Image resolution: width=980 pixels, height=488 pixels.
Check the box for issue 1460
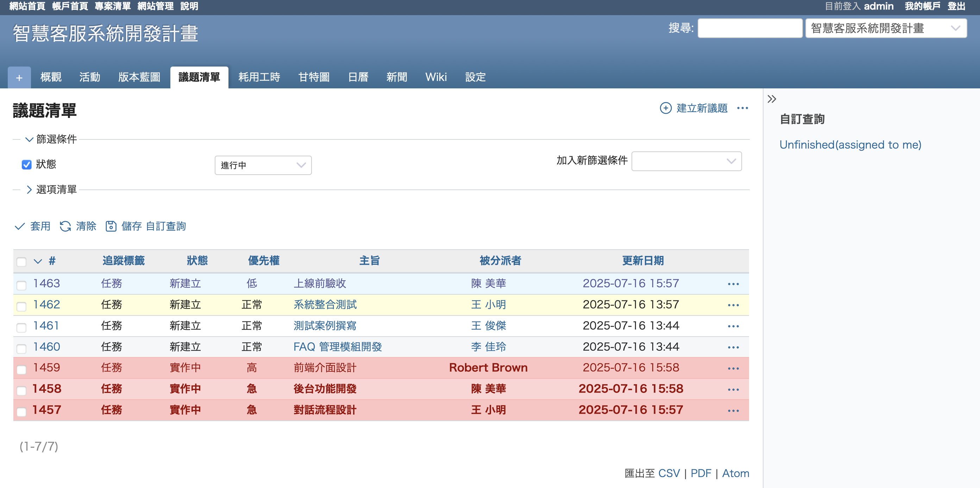[x=22, y=349]
